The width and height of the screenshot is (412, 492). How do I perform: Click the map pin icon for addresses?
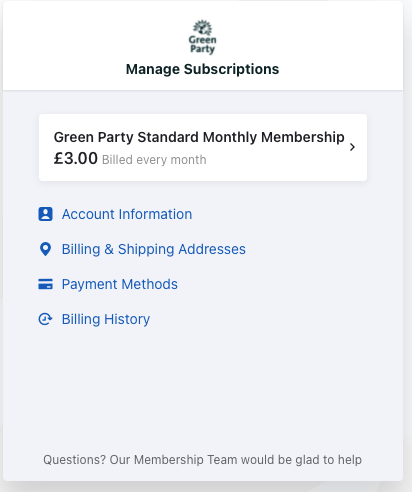(x=45, y=249)
